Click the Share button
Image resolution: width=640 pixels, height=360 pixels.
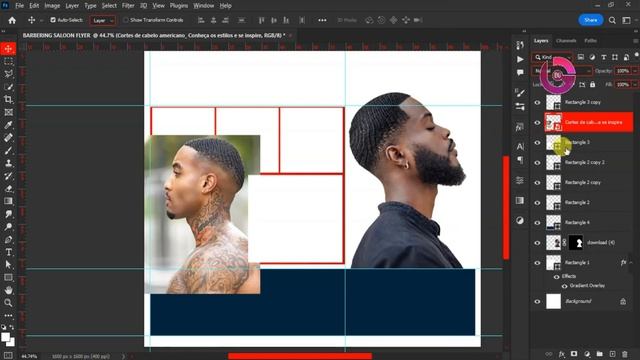click(591, 20)
